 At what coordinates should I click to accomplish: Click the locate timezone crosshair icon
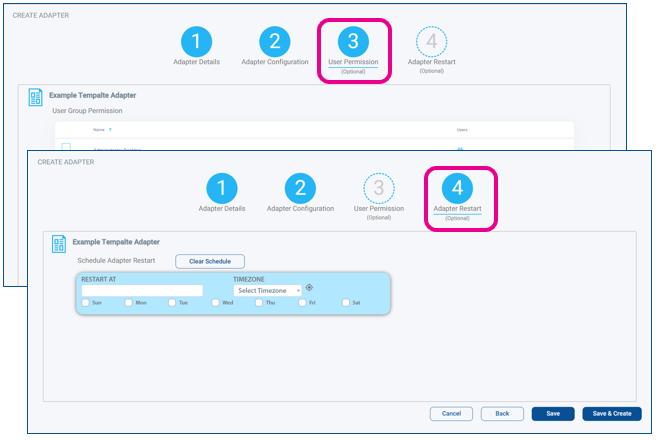(310, 288)
